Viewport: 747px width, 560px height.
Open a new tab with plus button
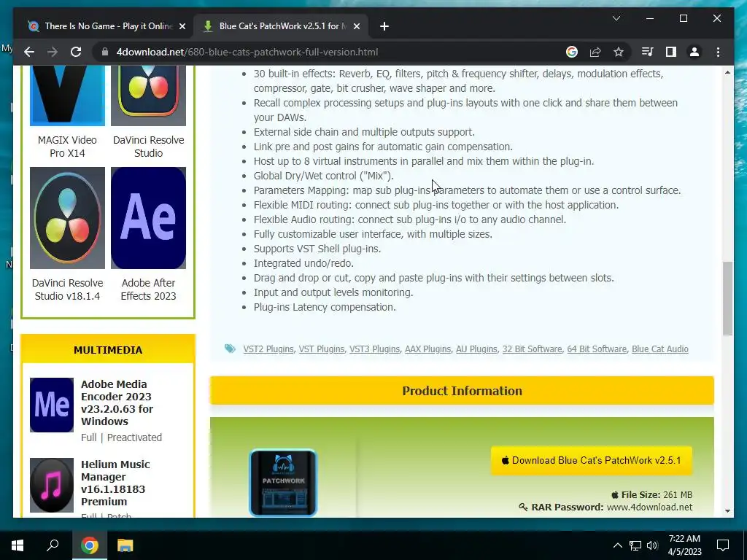(384, 26)
